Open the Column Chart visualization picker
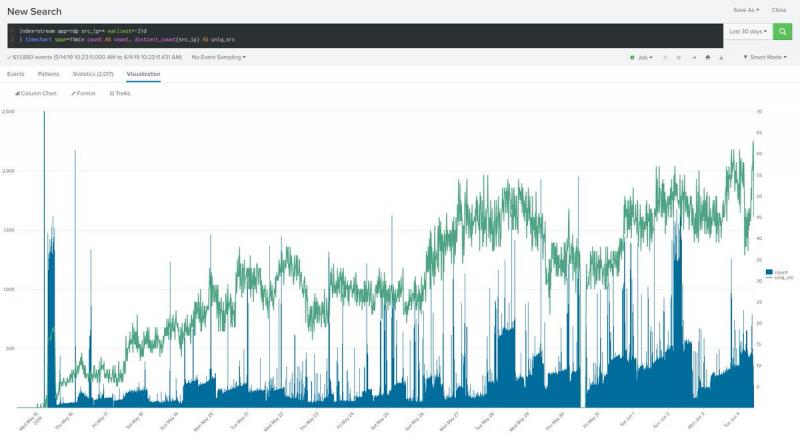Viewport: 800px width, 441px height. (36, 93)
